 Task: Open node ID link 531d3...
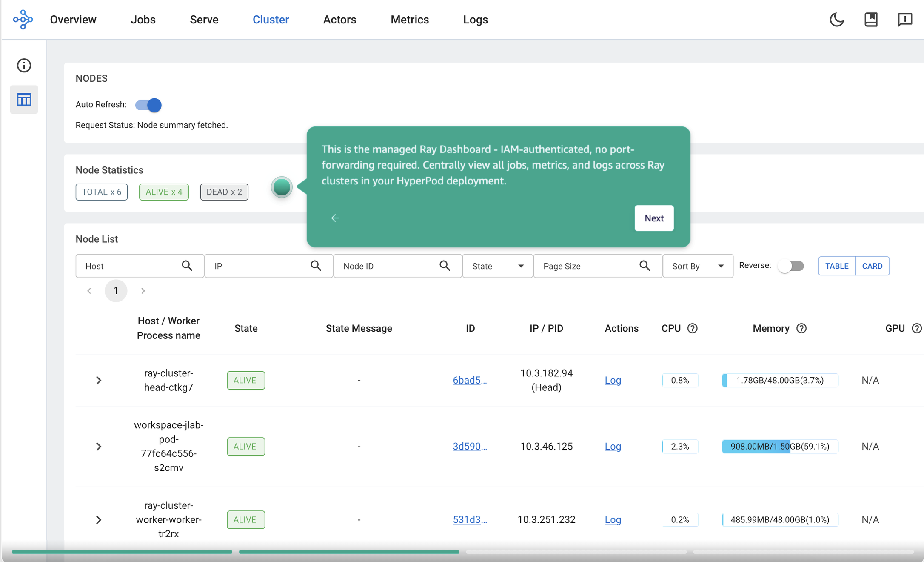pos(470,519)
